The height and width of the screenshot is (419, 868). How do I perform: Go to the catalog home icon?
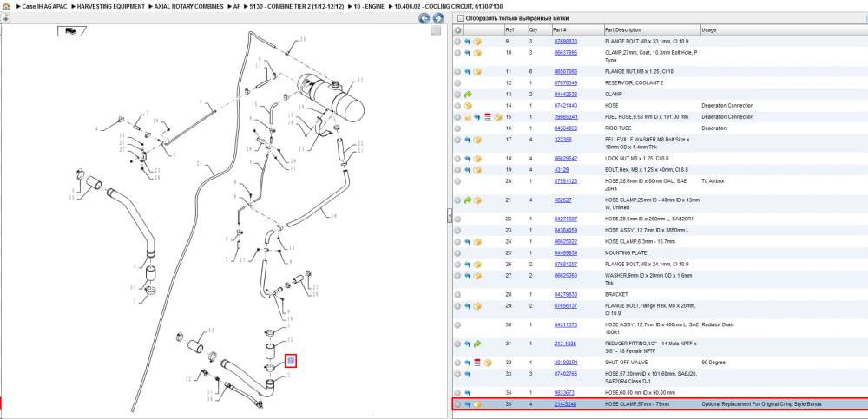(5, 6)
